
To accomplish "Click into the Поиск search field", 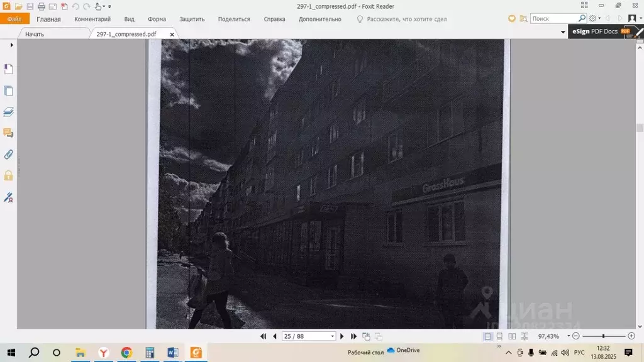I will 555,18.
